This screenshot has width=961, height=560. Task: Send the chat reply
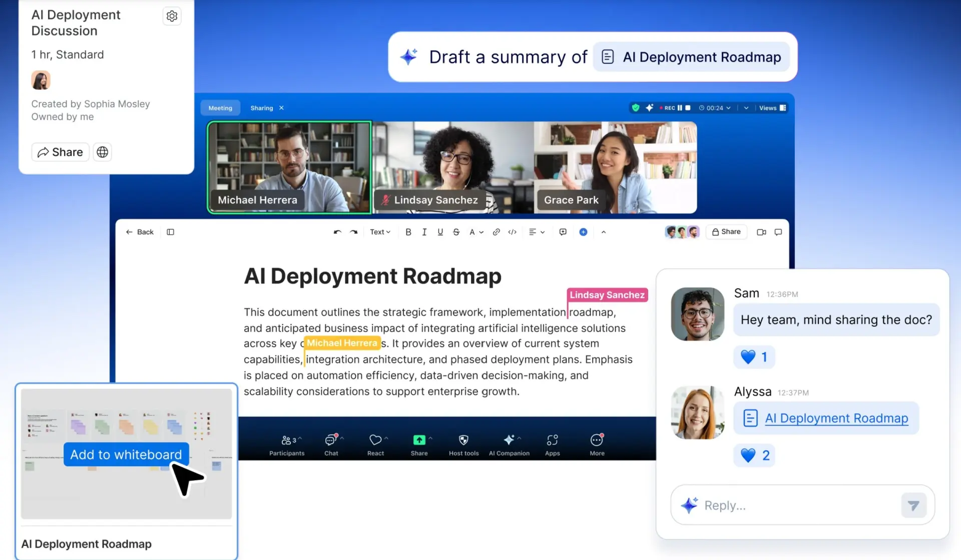[913, 505]
